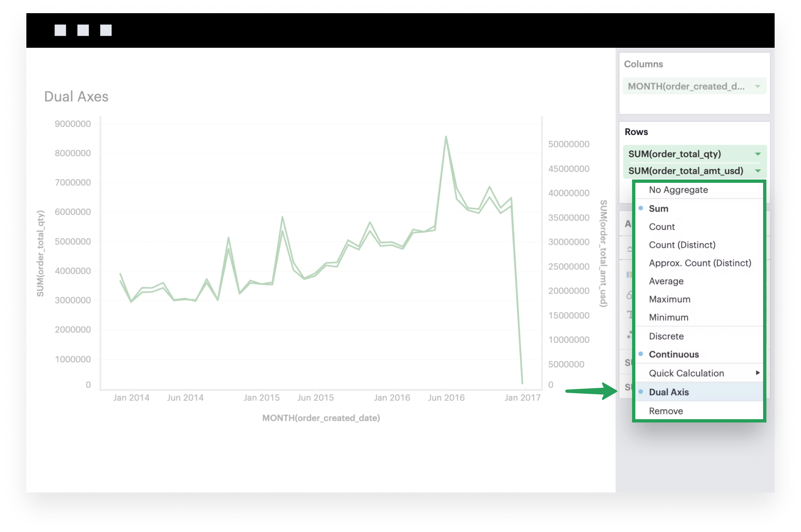801x532 pixels.
Task: Open the MONTH(order_created_d...) pill dropdown arrow
Action: point(757,86)
